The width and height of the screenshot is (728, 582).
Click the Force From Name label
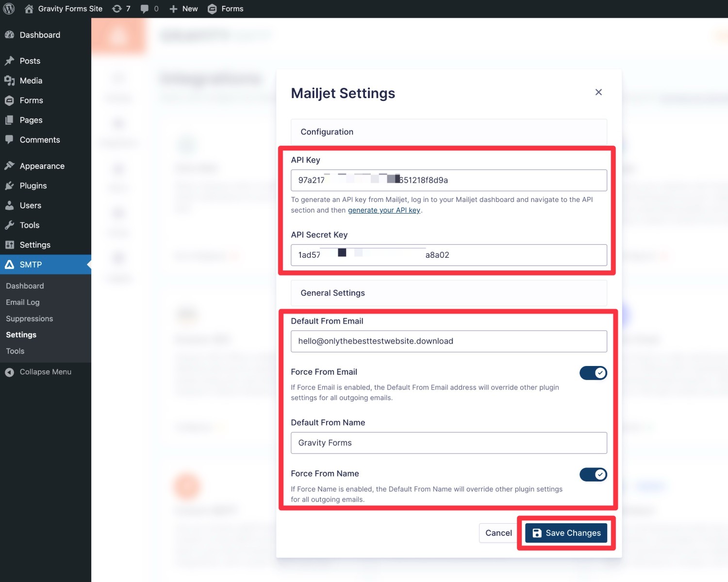(325, 473)
